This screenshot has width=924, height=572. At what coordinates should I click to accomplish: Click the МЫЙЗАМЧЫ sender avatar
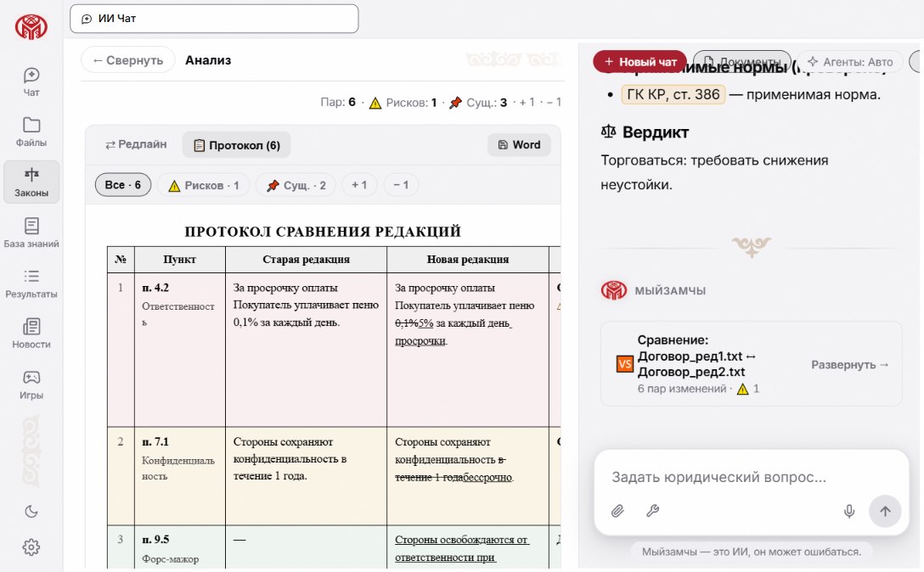pyautogui.click(x=613, y=290)
